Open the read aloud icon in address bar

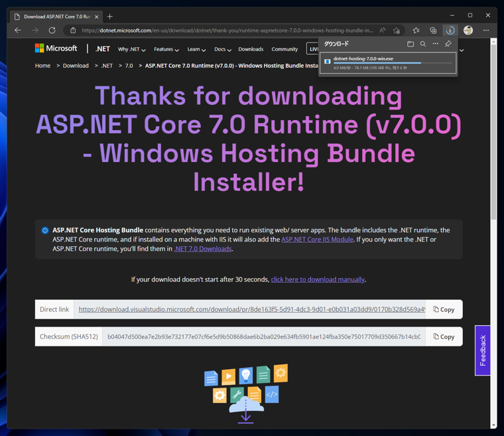click(382, 31)
